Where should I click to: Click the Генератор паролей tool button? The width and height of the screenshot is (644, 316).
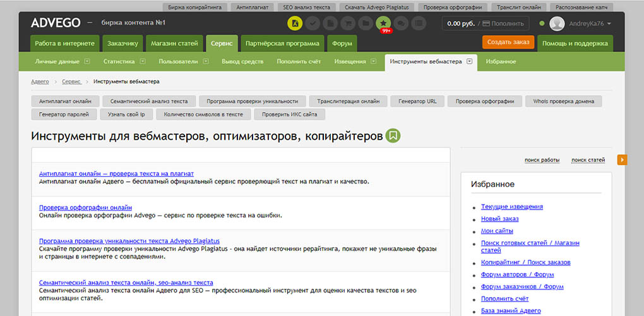pyautogui.click(x=64, y=114)
